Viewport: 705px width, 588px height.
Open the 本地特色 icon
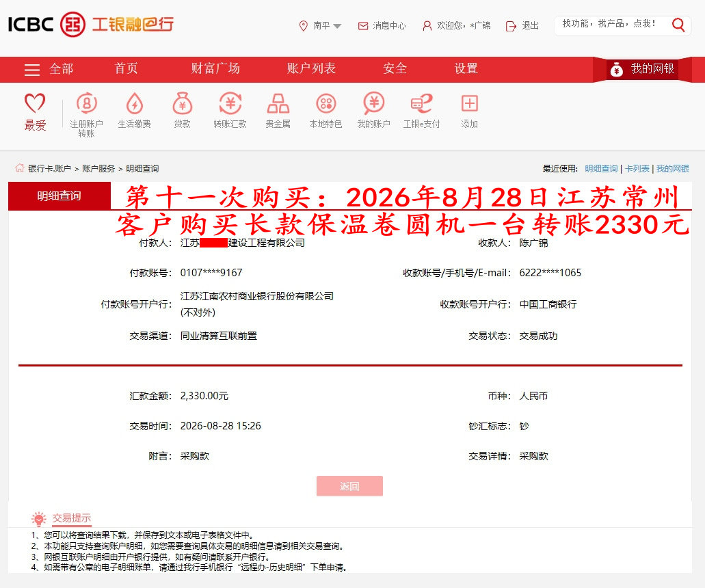pos(326,104)
